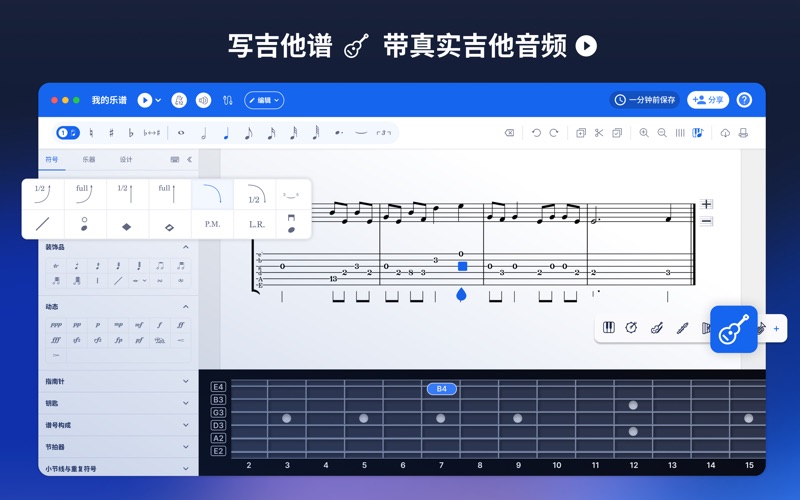Add a tie with the curved line icon

coord(361,133)
